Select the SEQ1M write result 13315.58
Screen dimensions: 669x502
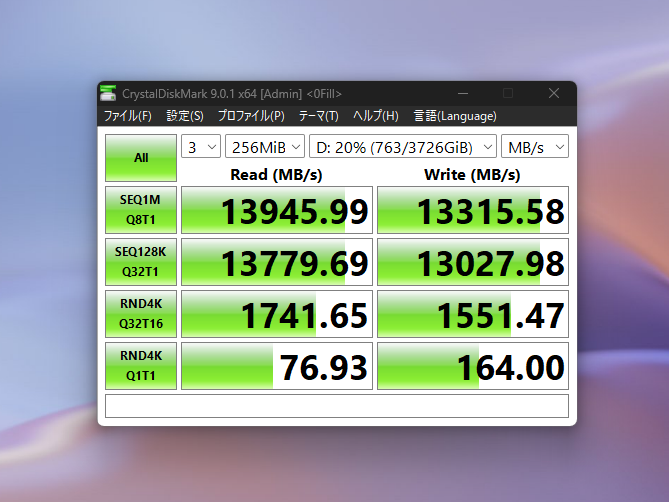click(473, 210)
